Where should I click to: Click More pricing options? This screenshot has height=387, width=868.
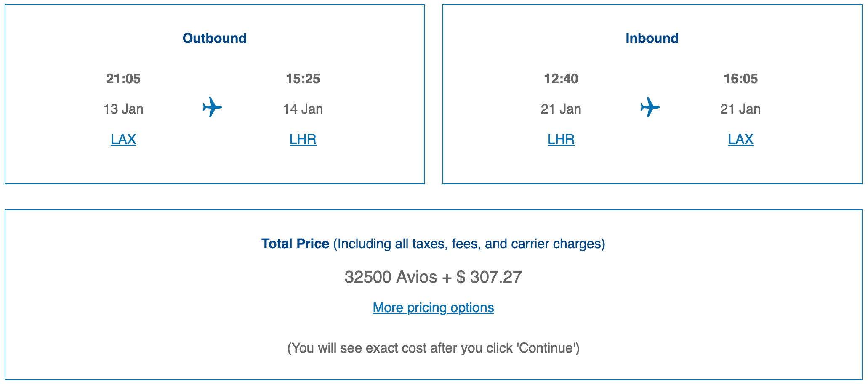(433, 307)
